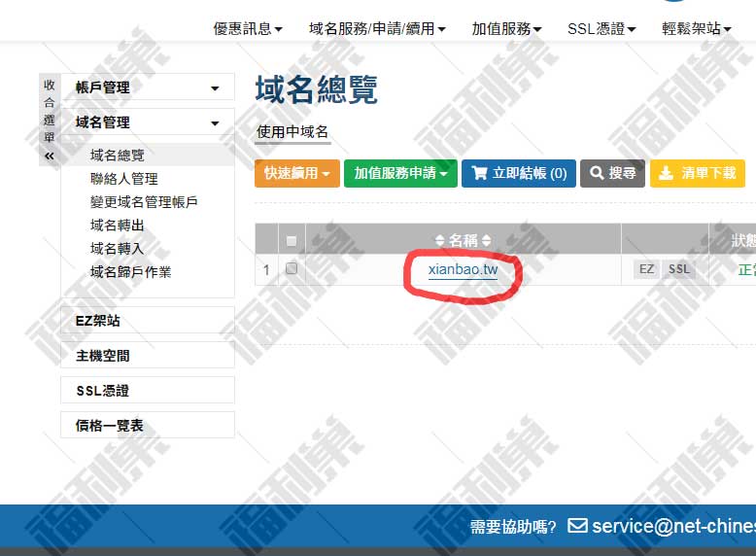Open the xianbao.tw domain link
The image size is (756, 556).
463,269
